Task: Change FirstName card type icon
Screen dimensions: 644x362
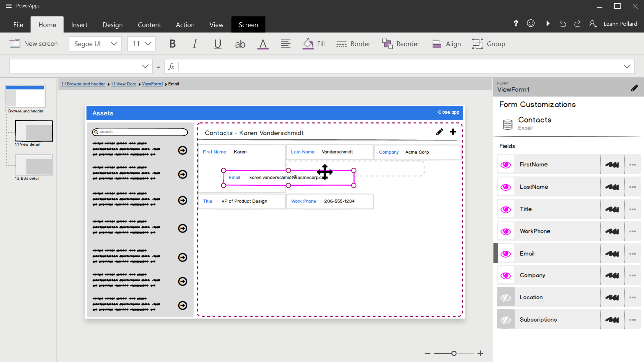Action: point(612,164)
